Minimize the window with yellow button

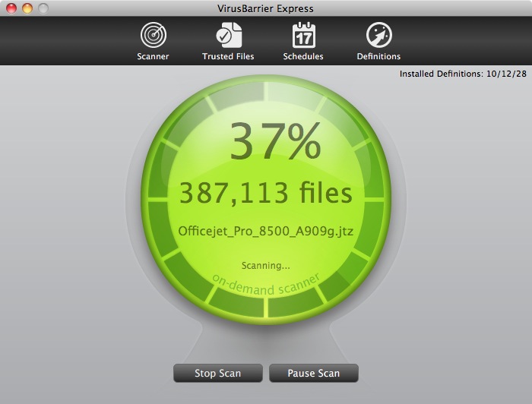27,8
